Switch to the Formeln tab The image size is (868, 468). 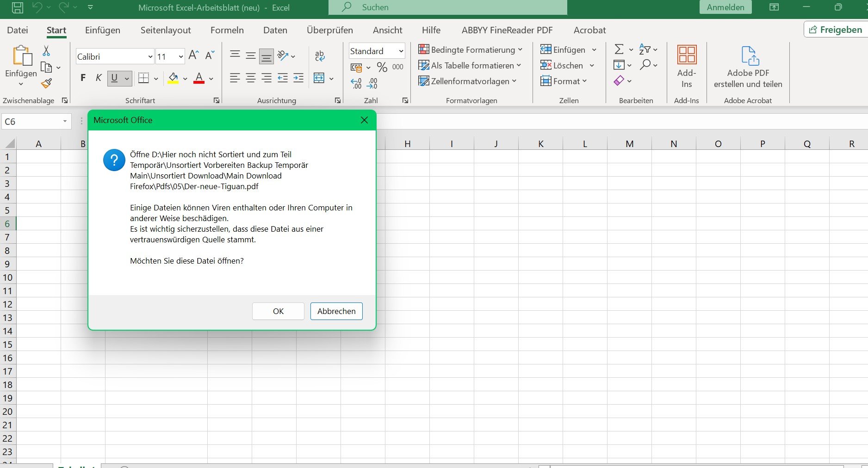[227, 30]
